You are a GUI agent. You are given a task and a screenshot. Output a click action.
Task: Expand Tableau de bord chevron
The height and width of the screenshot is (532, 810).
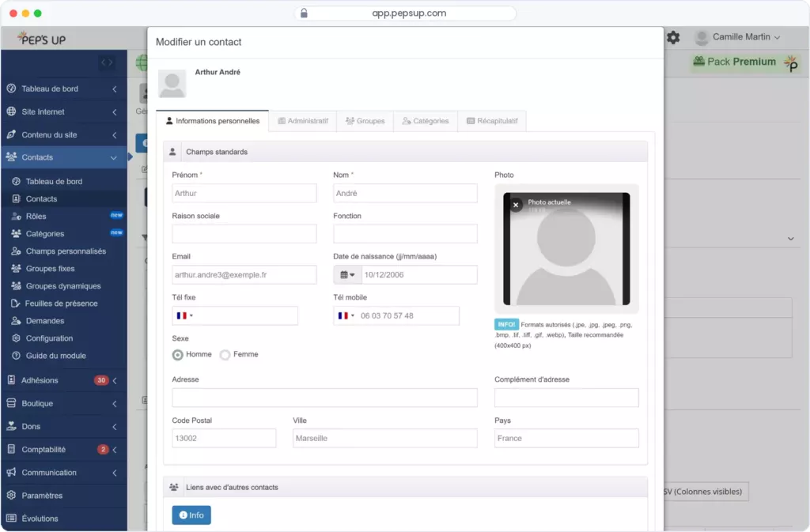(x=114, y=89)
